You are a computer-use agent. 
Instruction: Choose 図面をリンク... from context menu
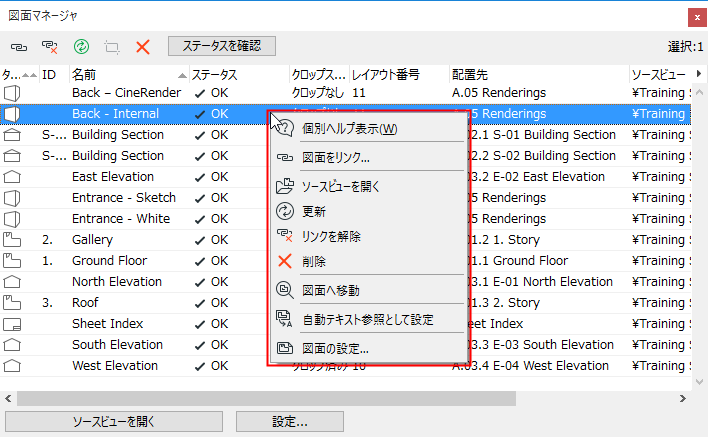click(369, 158)
